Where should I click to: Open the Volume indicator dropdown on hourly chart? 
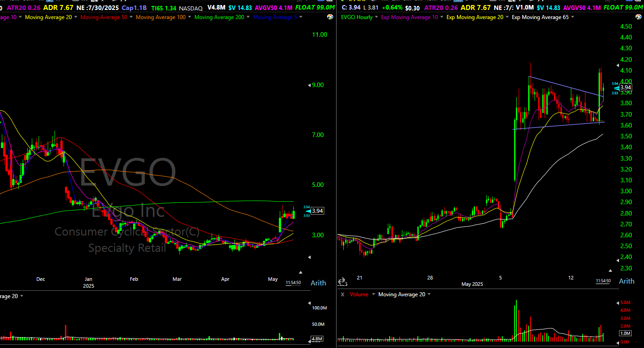pos(374,294)
